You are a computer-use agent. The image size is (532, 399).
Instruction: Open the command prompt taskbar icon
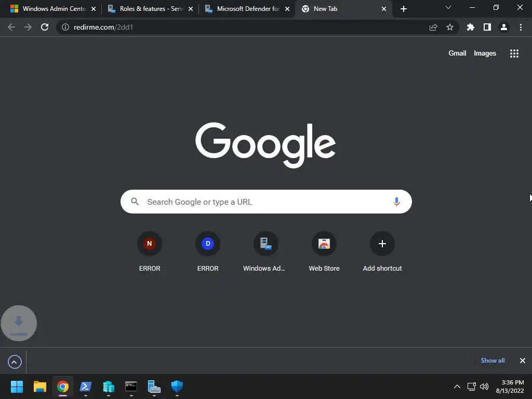(x=131, y=387)
